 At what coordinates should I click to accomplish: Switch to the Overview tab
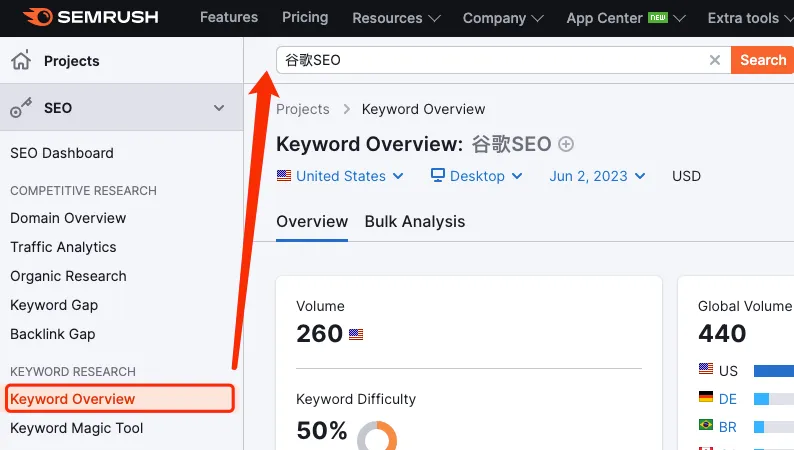click(x=312, y=222)
